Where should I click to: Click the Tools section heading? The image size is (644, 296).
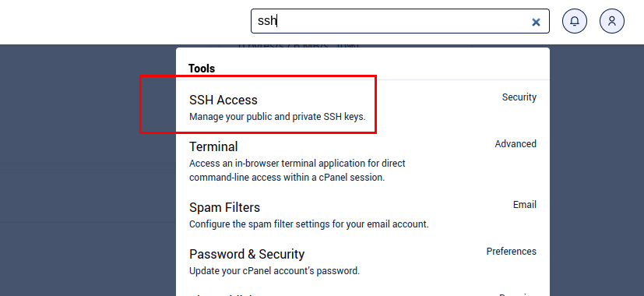[x=202, y=69]
